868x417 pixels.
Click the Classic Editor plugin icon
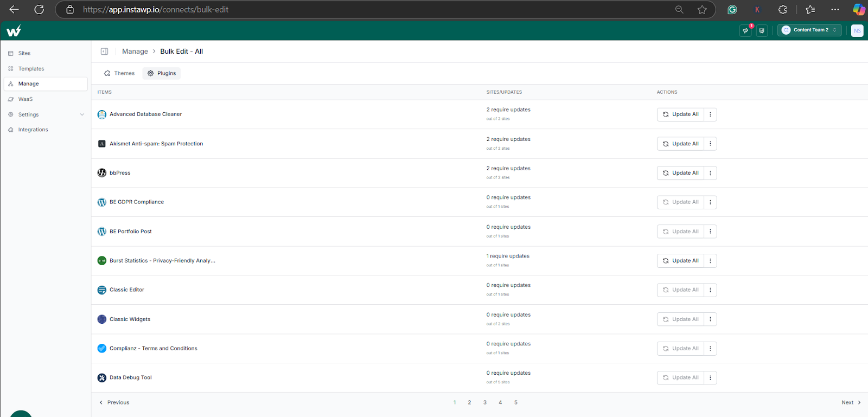pyautogui.click(x=101, y=290)
